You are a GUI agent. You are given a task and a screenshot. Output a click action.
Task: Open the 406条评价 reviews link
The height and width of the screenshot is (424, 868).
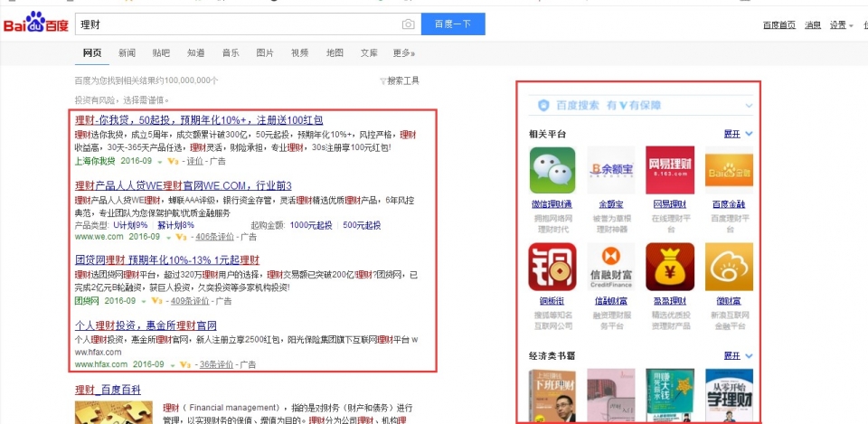pos(215,237)
